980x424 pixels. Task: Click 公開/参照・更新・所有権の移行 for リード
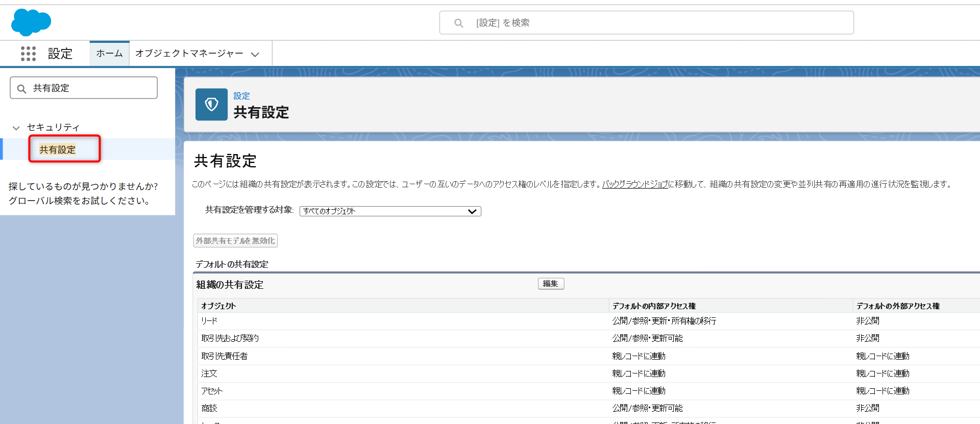coord(664,321)
